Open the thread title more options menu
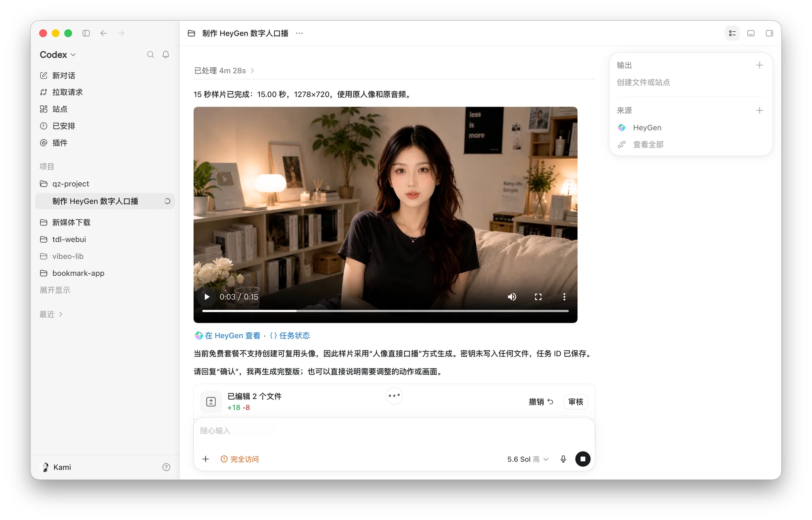Image resolution: width=812 pixels, height=520 pixels. point(299,33)
